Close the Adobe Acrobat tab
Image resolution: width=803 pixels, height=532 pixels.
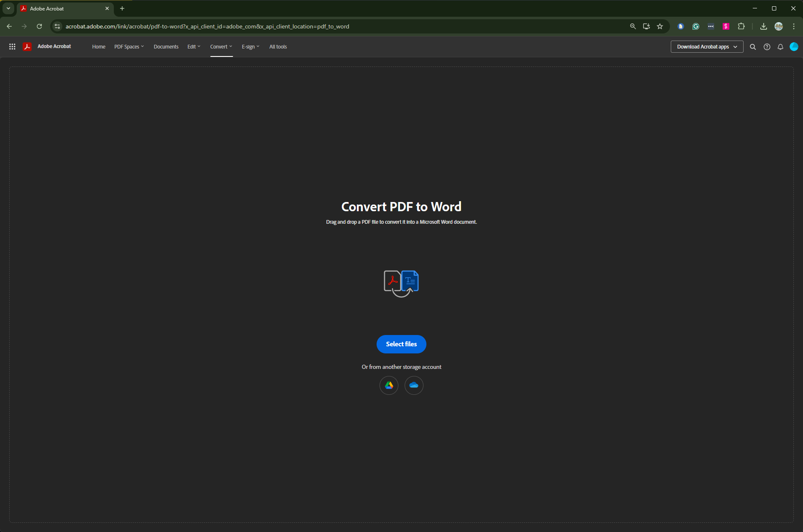tap(107, 8)
